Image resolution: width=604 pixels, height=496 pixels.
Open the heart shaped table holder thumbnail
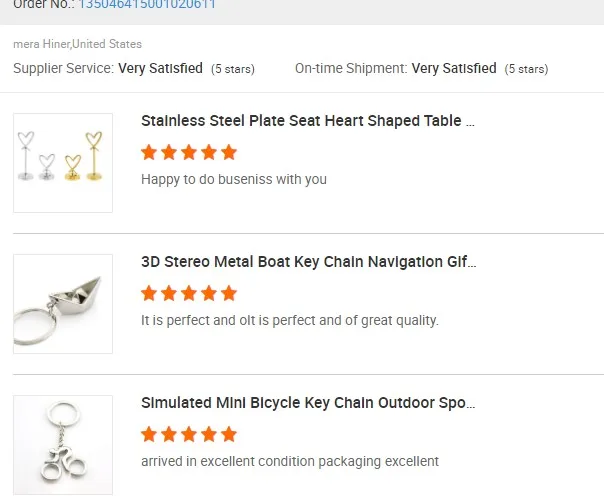click(63, 162)
